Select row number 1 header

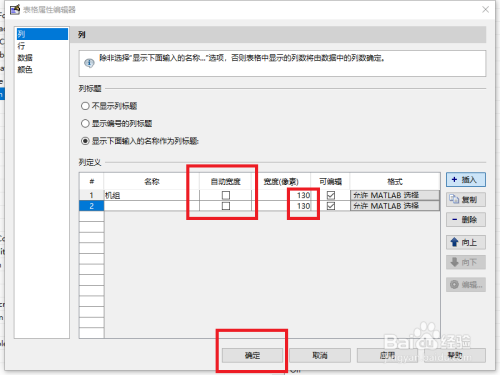[x=92, y=195]
